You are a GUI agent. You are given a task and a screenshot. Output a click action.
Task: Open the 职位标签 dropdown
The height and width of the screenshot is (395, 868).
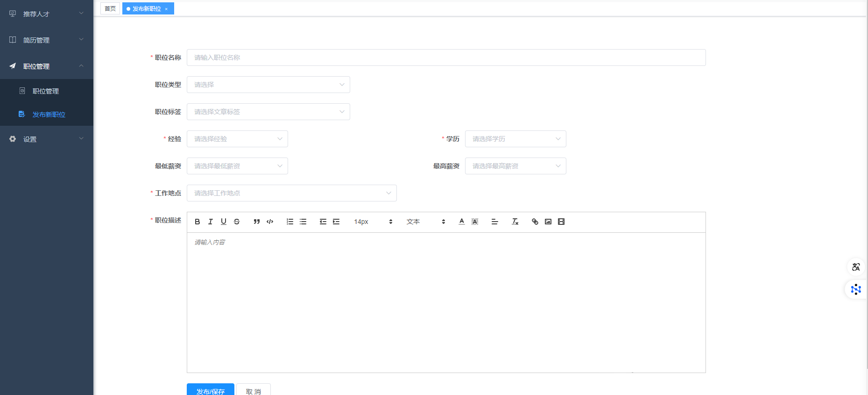[x=268, y=112]
